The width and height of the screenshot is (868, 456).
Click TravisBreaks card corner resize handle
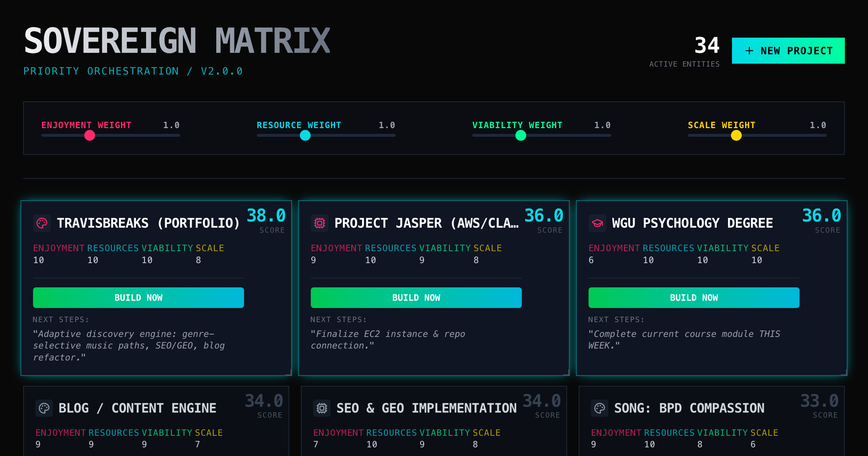[289, 372]
